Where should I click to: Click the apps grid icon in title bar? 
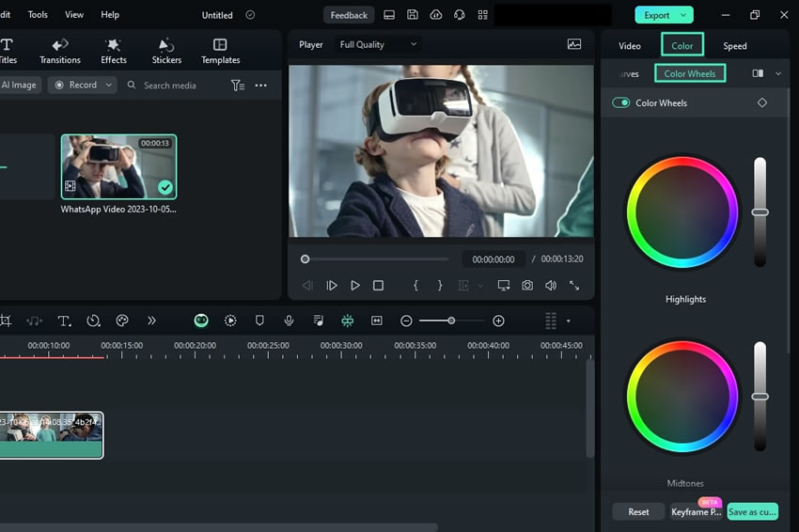pos(482,15)
